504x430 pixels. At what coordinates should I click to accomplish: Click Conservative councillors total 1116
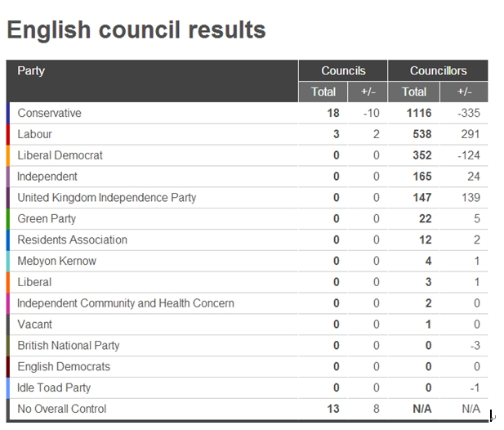pos(419,113)
